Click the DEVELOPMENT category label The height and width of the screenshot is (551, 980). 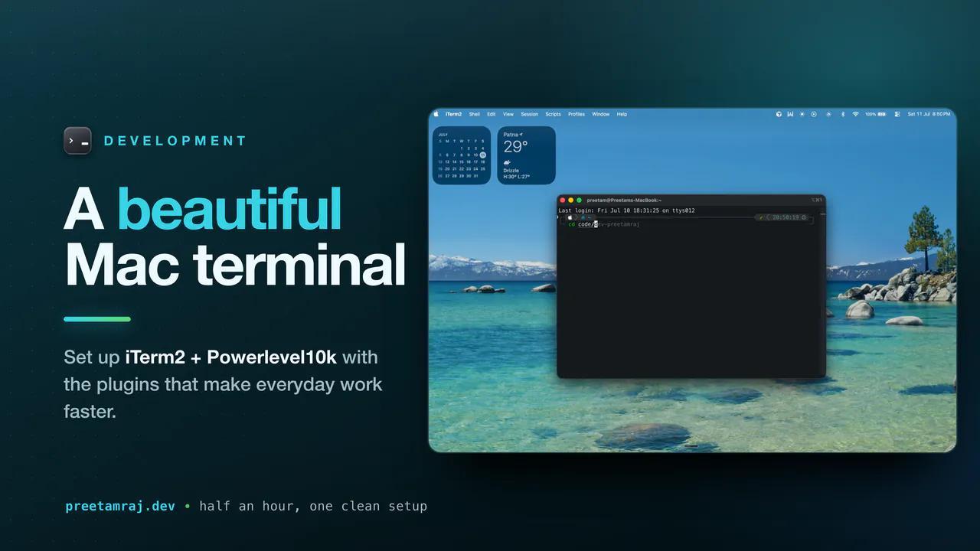tap(175, 141)
